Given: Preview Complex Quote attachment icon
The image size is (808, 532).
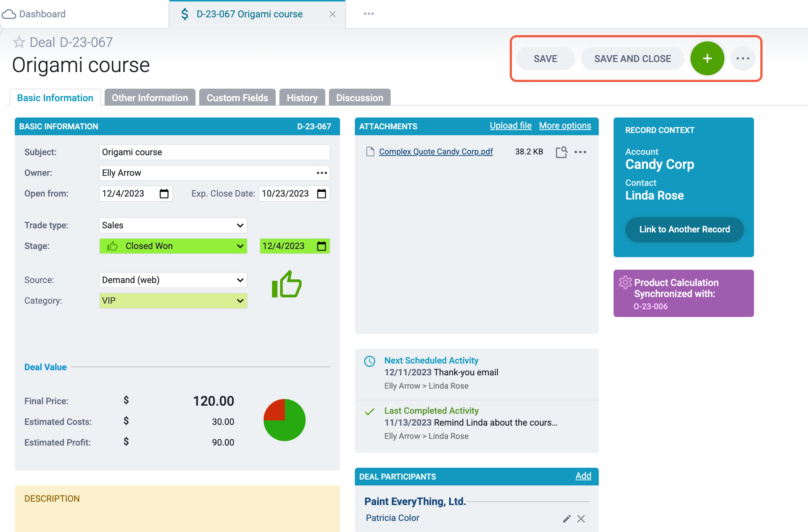Looking at the screenshot, I should pyautogui.click(x=562, y=152).
